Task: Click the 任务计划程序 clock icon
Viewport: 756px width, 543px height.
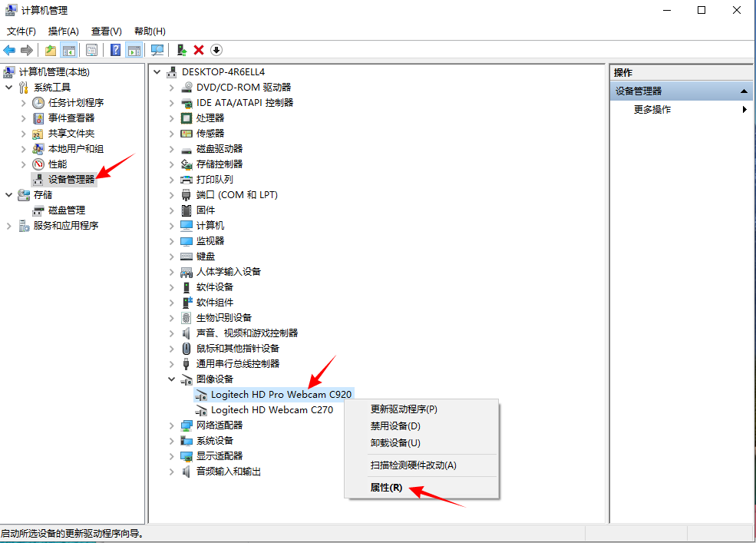Action: point(38,103)
